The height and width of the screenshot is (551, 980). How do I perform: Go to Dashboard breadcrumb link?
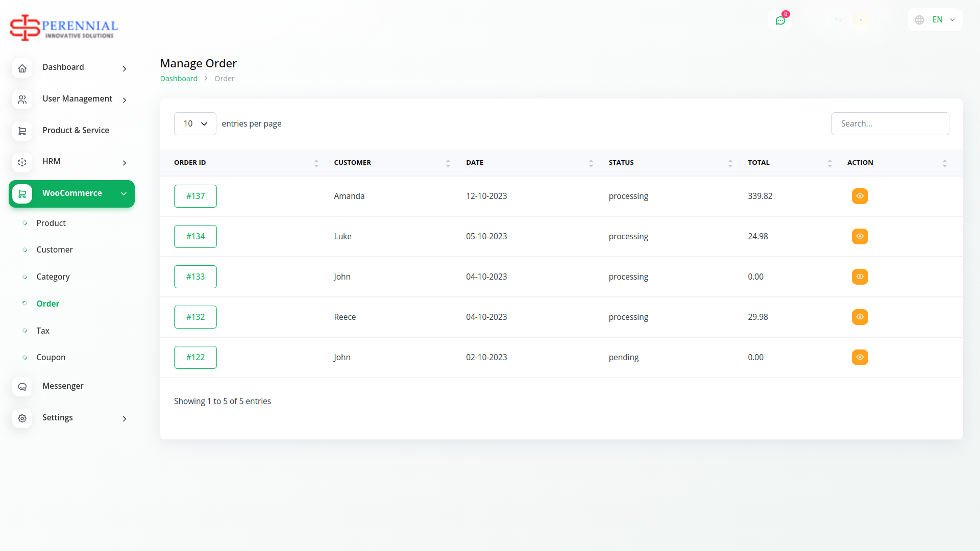pos(179,79)
